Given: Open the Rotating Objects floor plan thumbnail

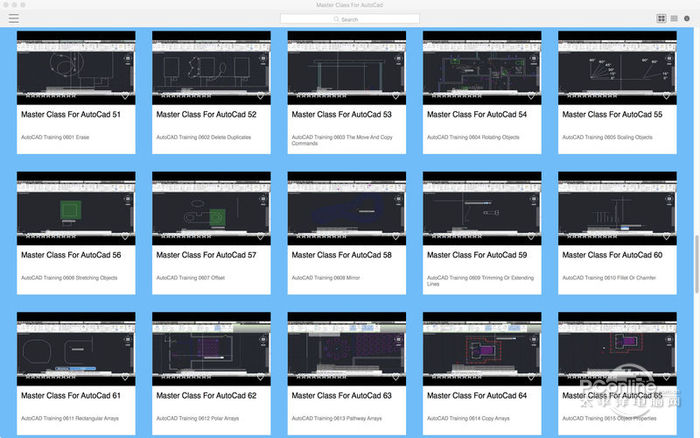Looking at the screenshot, I should pyautogui.click(x=482, y=68).
